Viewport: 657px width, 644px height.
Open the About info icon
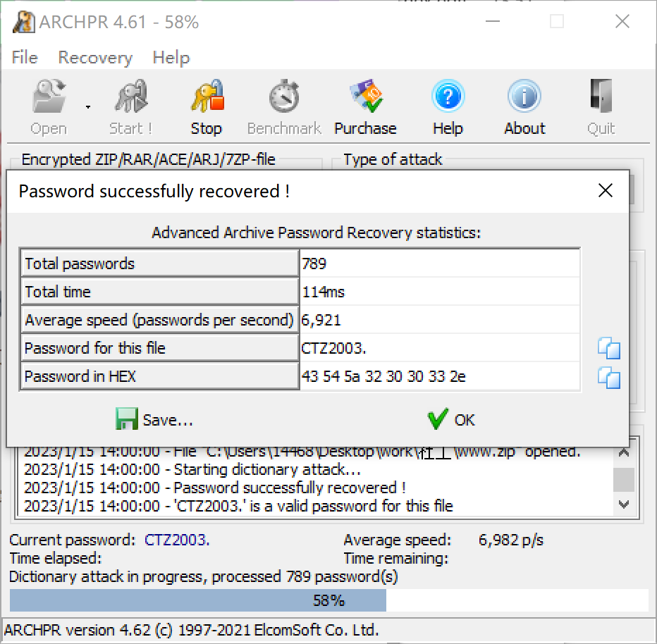coord(524,97)
